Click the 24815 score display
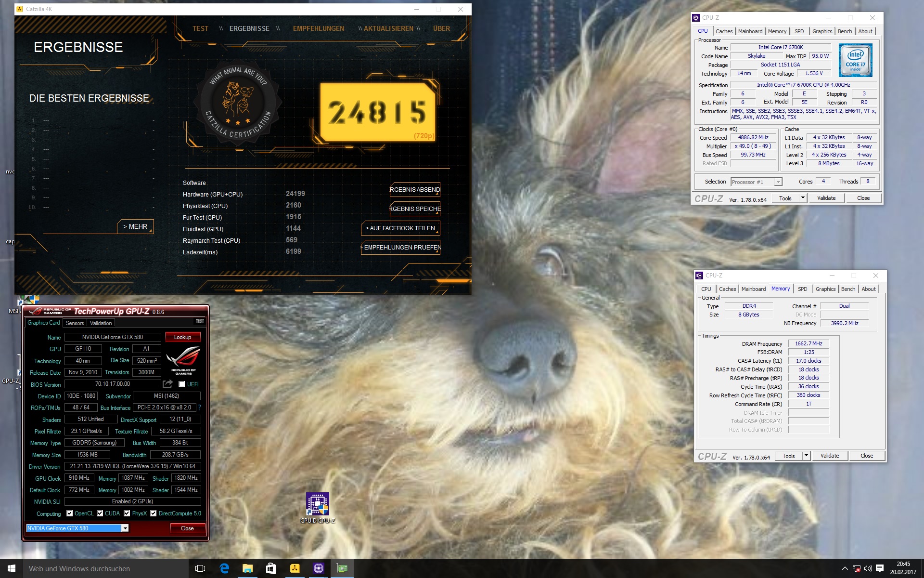The width and height of the screenshot is (924, 578). [x=378, y=113]
